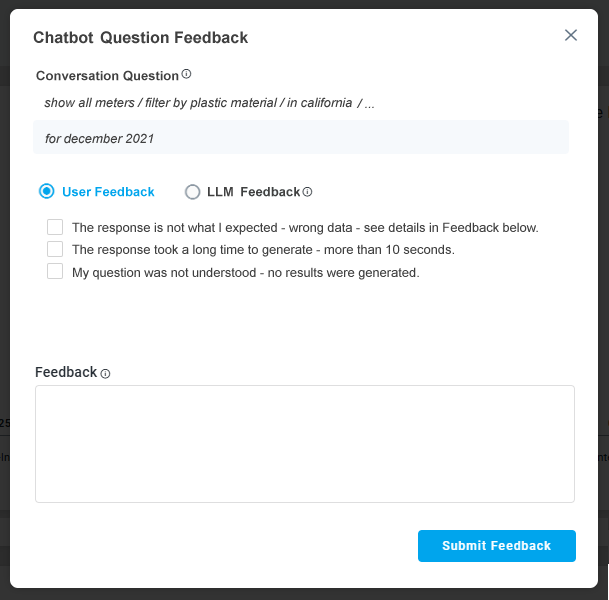Select the LLM Feedback radio button

pyautogui.click(x=193, y=192)
